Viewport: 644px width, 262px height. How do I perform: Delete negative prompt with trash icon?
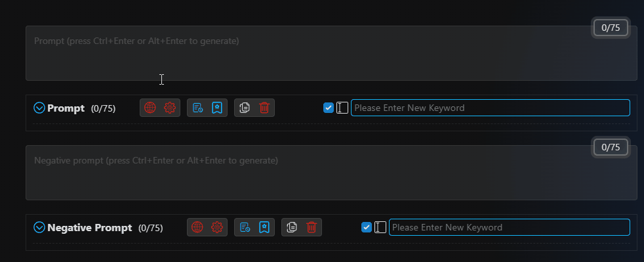point(312,227)
